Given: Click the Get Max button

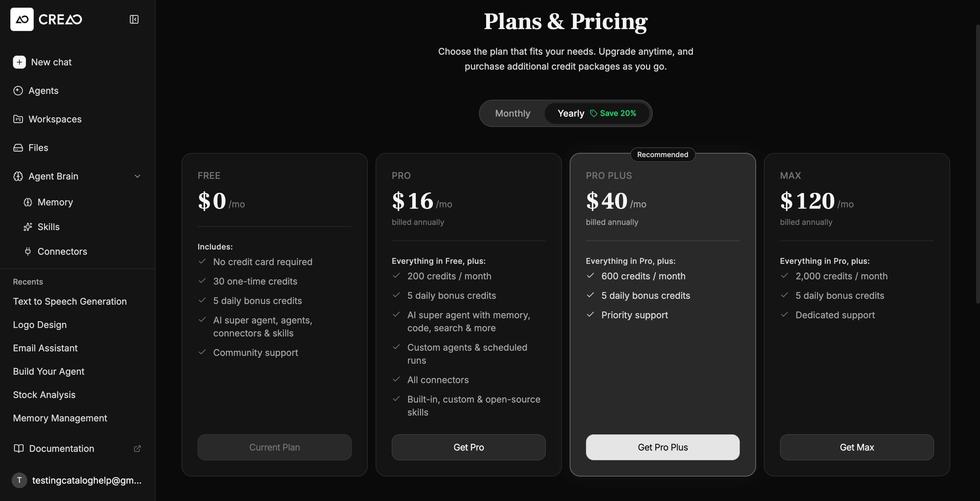Looking at the screenshot, I should [x=857, y=447].
